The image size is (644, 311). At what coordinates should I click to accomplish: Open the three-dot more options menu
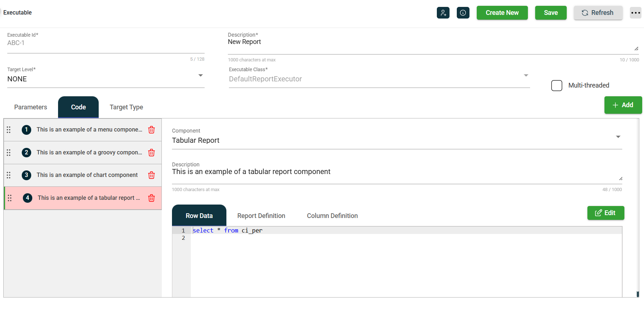pos(635,13)
